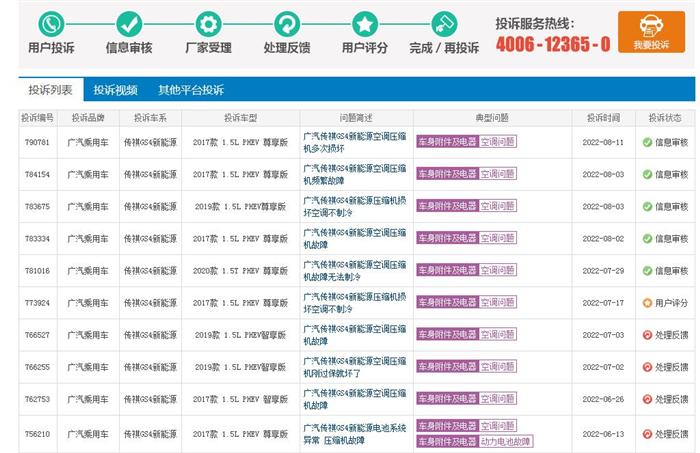The image size is (700, 453).
Task: Click the 用户投诉 phone step icon
Action: (x=50, y=24)
